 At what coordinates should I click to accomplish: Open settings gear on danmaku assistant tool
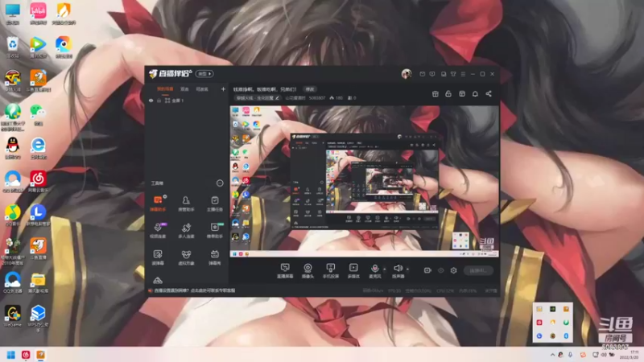coord(165,196)
